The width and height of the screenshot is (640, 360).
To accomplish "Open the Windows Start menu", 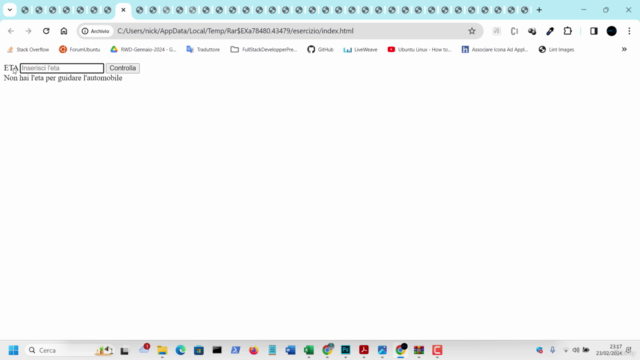I will [13, 350].
